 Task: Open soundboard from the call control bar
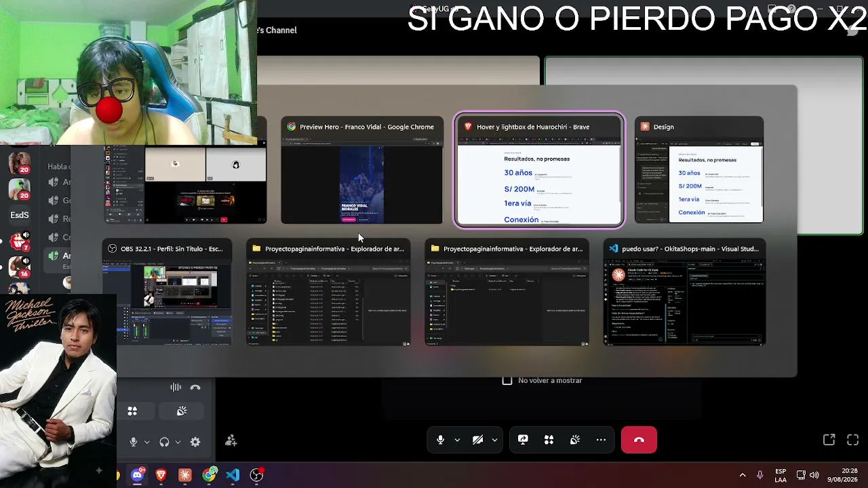pos(575,440)
